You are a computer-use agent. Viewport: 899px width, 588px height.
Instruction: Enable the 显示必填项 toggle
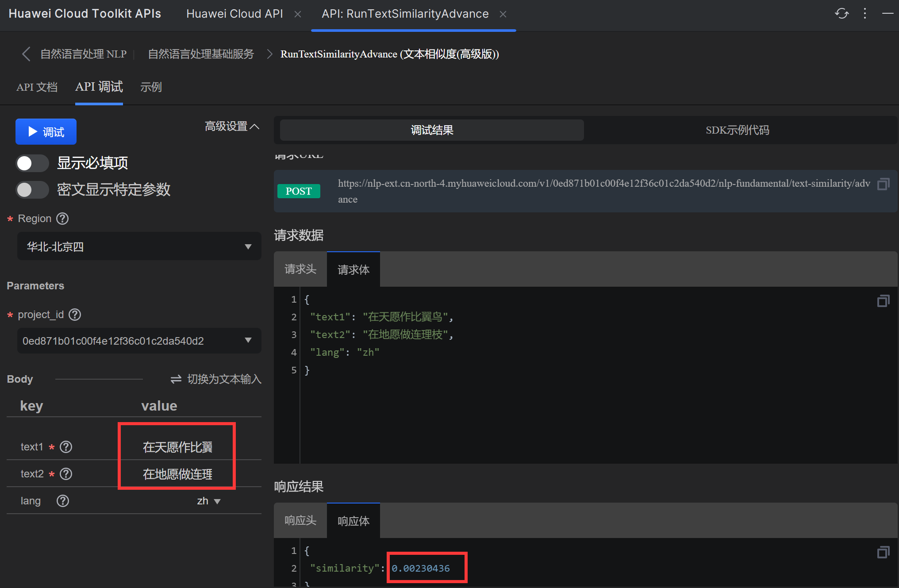pyautogui.click(x=32, y=163)
